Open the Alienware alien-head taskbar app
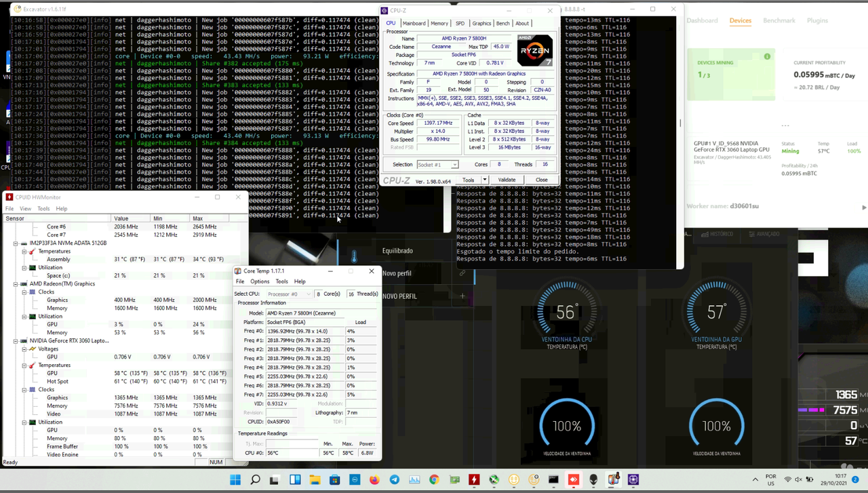 (x=593, y=480)
